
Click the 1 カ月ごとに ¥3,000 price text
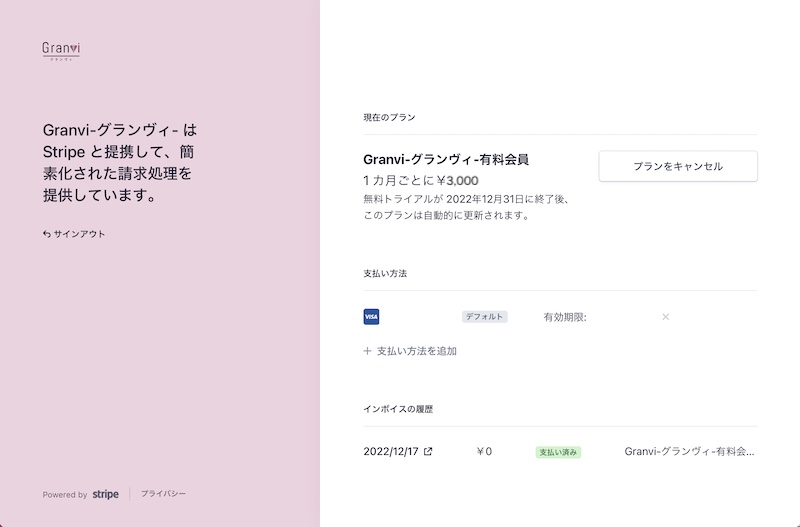421,181
